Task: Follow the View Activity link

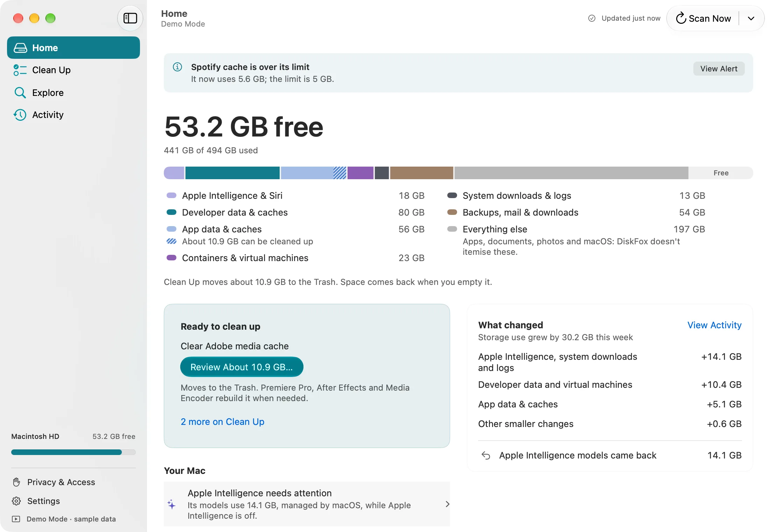Action: 714,325
